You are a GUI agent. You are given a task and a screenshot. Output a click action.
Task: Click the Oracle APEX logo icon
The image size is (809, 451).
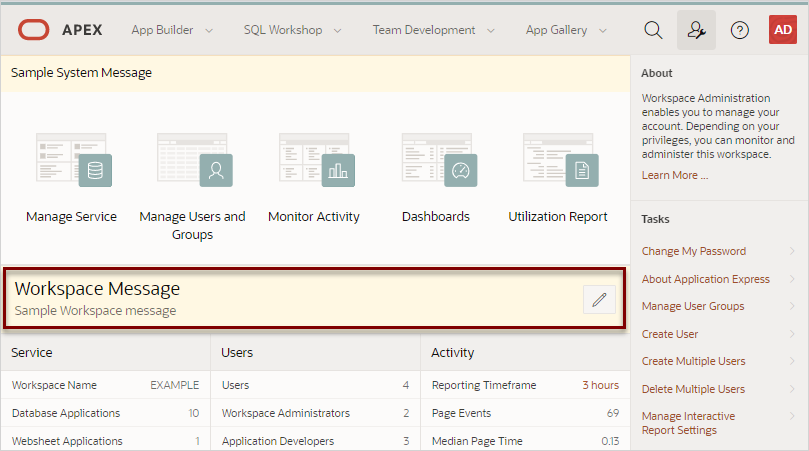point(34,30)
